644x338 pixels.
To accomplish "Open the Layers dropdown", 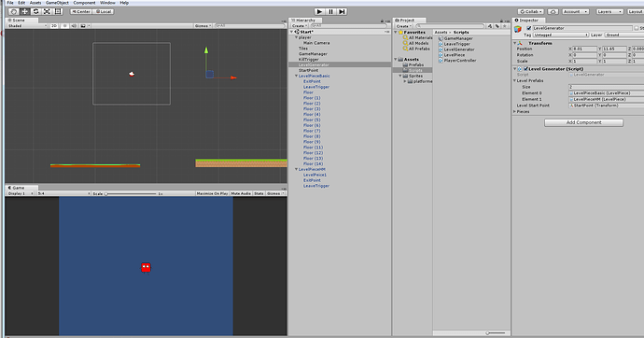I will coord(609,11).
